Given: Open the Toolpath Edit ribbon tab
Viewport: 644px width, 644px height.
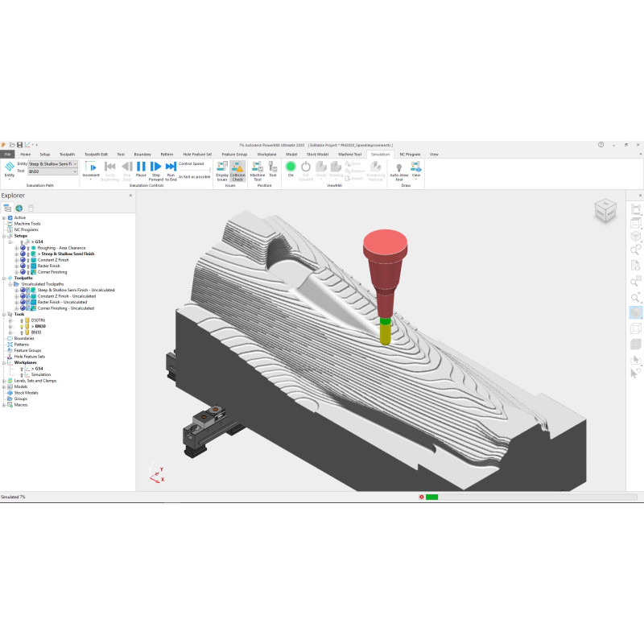Looking at the screenshot, I should pos(96,154).
